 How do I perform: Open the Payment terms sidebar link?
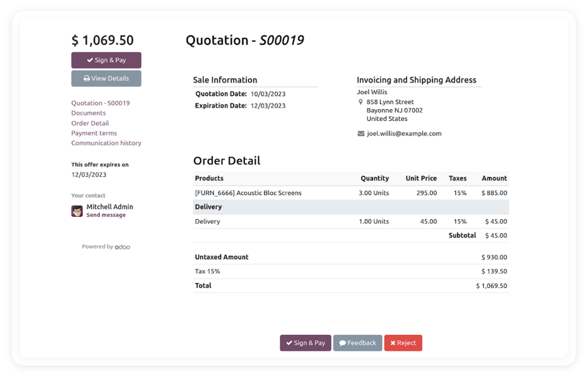(x=94, y=133)
